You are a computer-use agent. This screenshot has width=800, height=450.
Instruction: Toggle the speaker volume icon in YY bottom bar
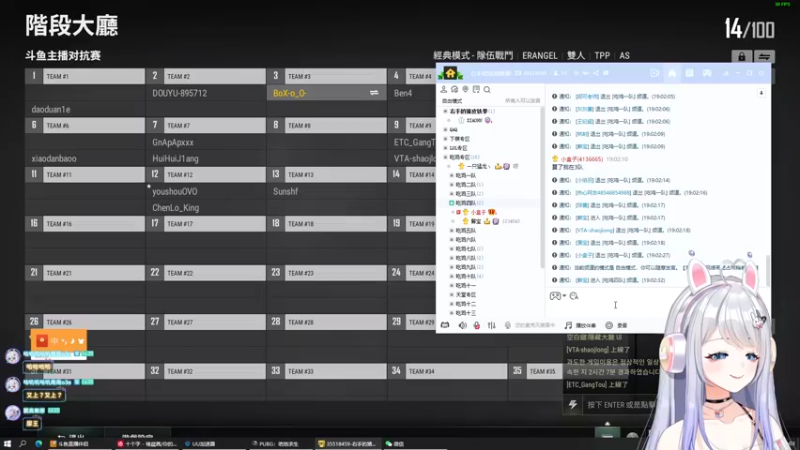coord(462,325)
